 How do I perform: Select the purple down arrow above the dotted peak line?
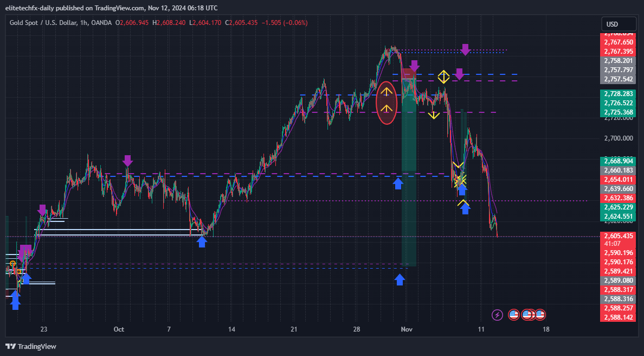click(x=465, y=49)
